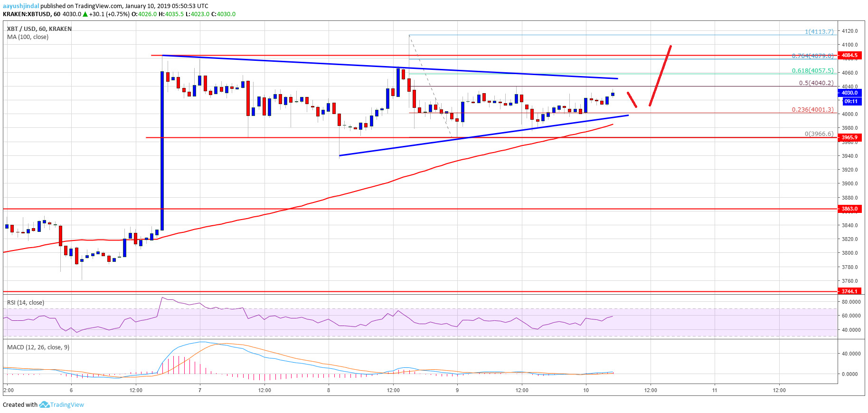The width and height of the screenshot is (868, 413).
Task: Select the 1(4113.7) Fibonacci level label
Action: pos(819,32)
